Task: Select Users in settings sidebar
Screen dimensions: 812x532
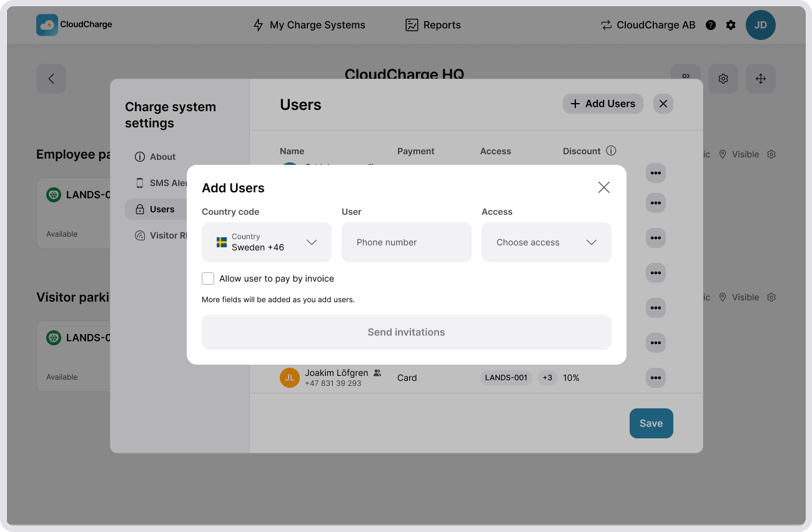Action: pos(156,209)
